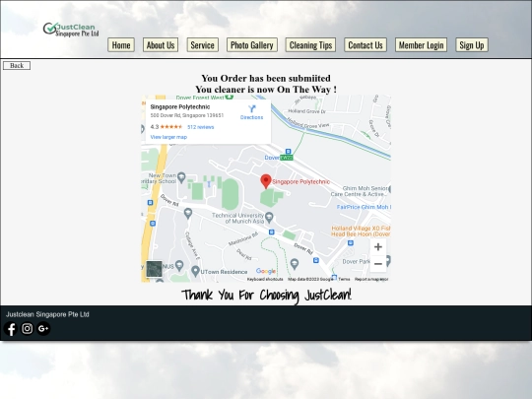Viewport: 532px width, 399px height.
Task: Click Ghim Moh Senior Care Centre label
Action: coord(360,191)
